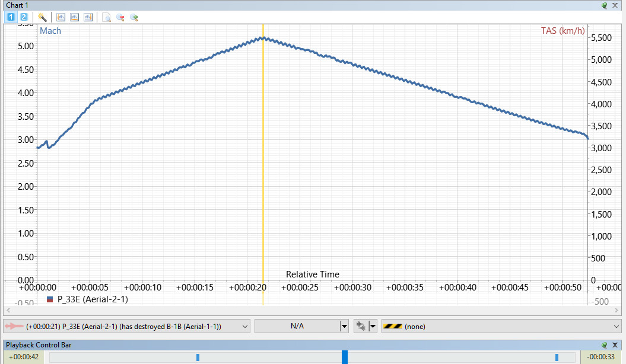Switch to chart number 2 toggle
626x364 pixels.
[x=24, y=17]
